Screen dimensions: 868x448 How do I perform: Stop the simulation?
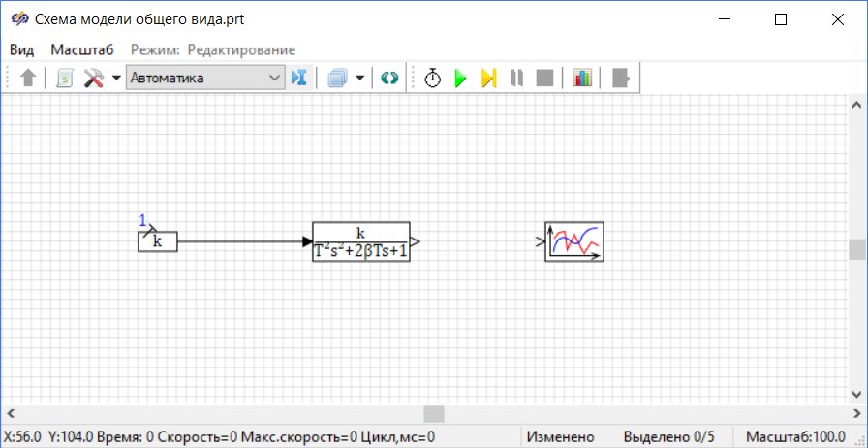[x=544, y=79]
